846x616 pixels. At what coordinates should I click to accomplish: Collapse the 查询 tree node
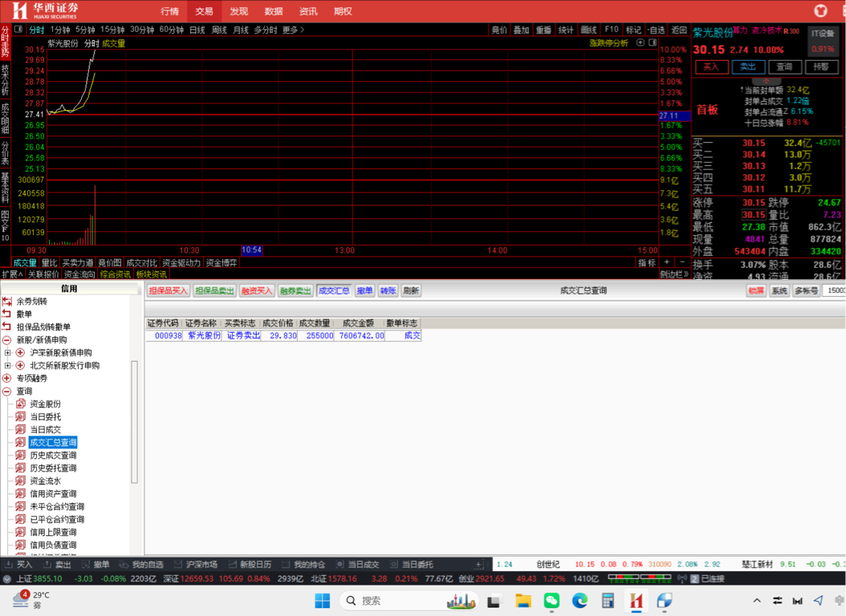coord(7,391)
